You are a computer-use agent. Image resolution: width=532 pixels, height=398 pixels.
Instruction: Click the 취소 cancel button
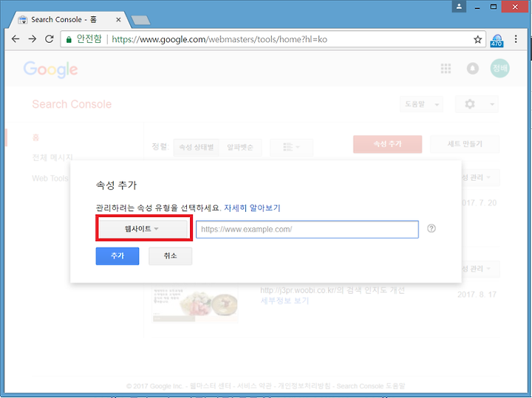[x=171, y=256]
